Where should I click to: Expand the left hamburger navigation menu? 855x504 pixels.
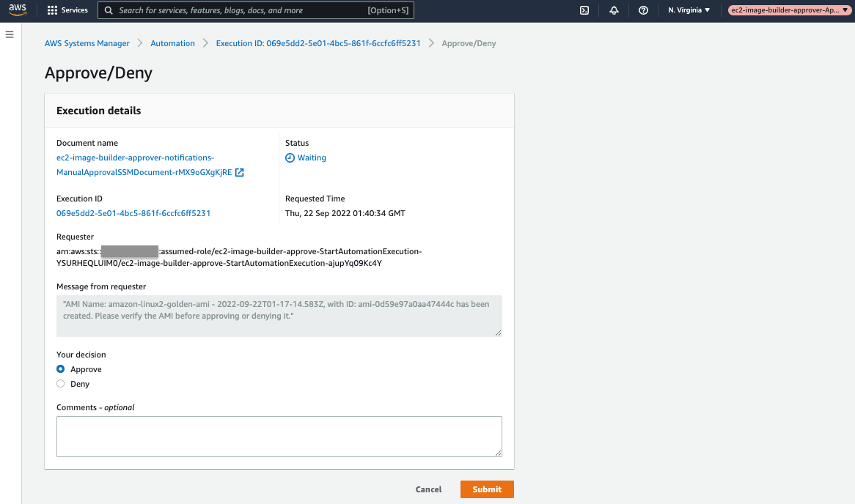click(x=10, y=34)
